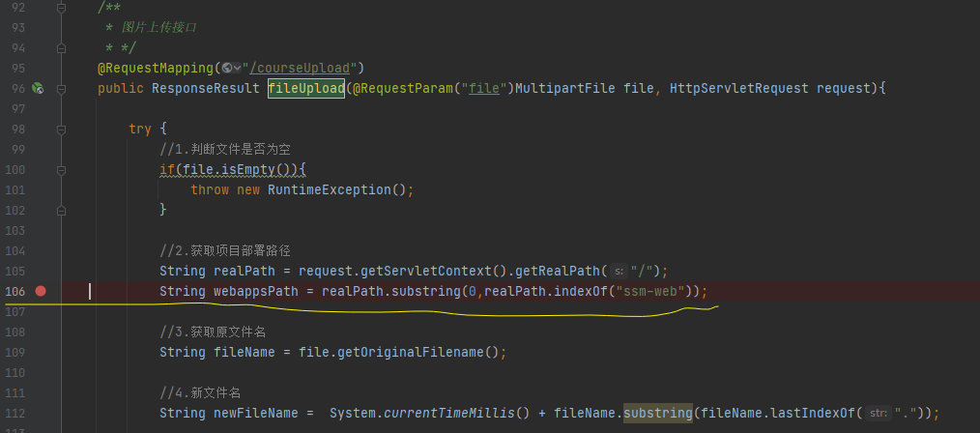980x433 pixels.
Task: Click the fold end marker on line 94
Action: [x=61, y=47]
